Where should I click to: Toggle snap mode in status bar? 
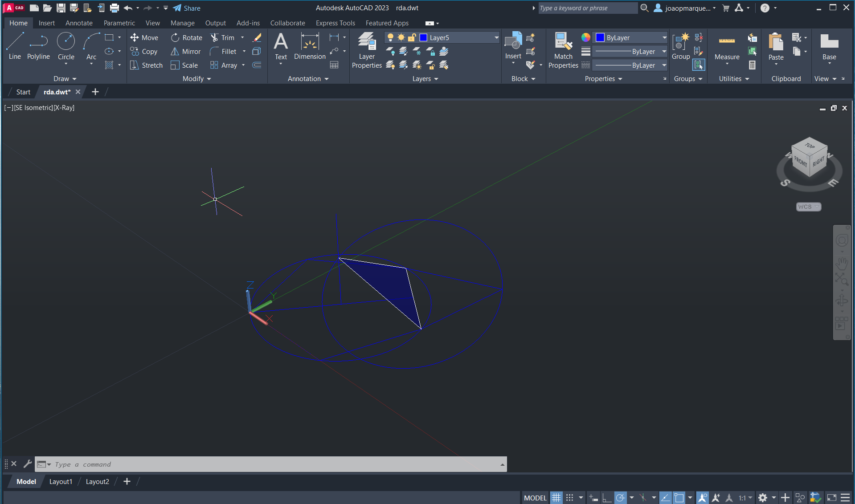[569, 498]
